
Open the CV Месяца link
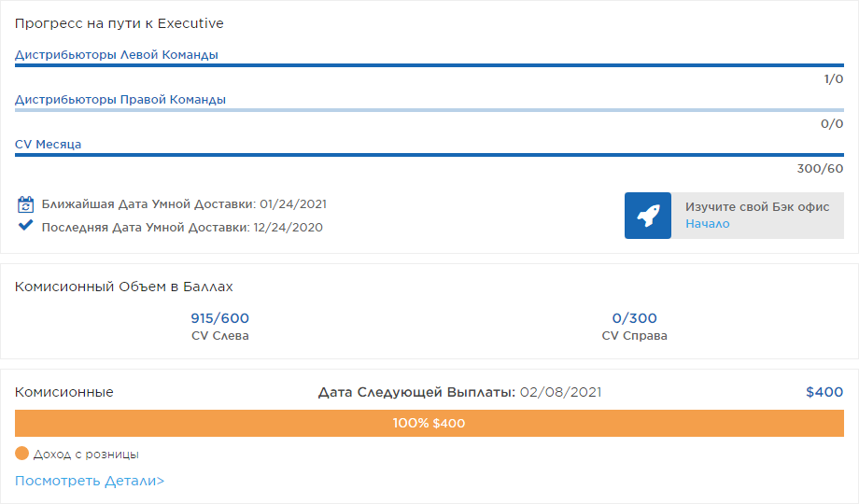[48, 144]
